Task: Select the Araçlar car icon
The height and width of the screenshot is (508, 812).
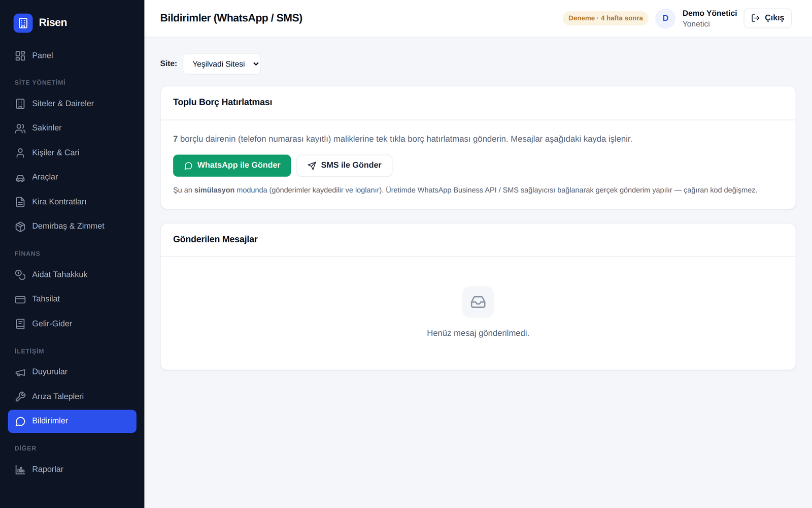Action: point(20,178)
